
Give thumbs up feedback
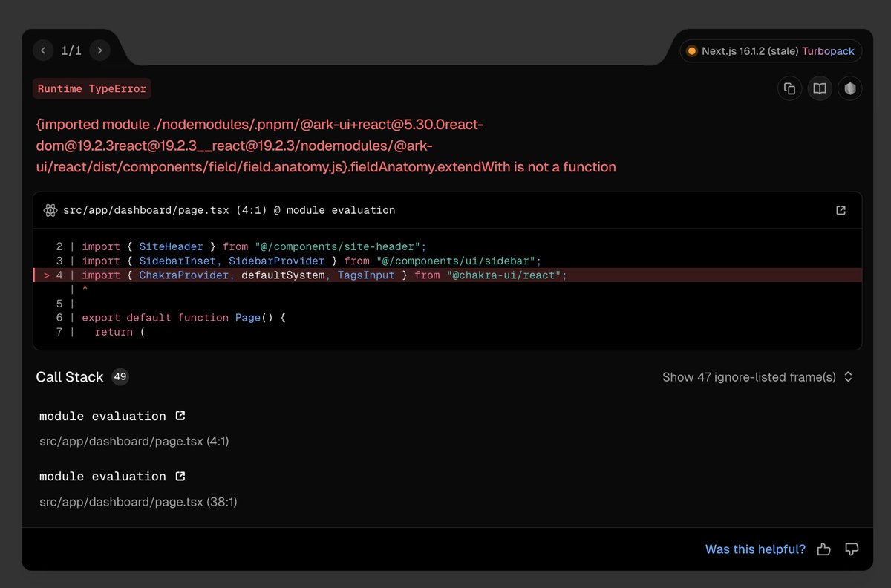tap(823, 549)
